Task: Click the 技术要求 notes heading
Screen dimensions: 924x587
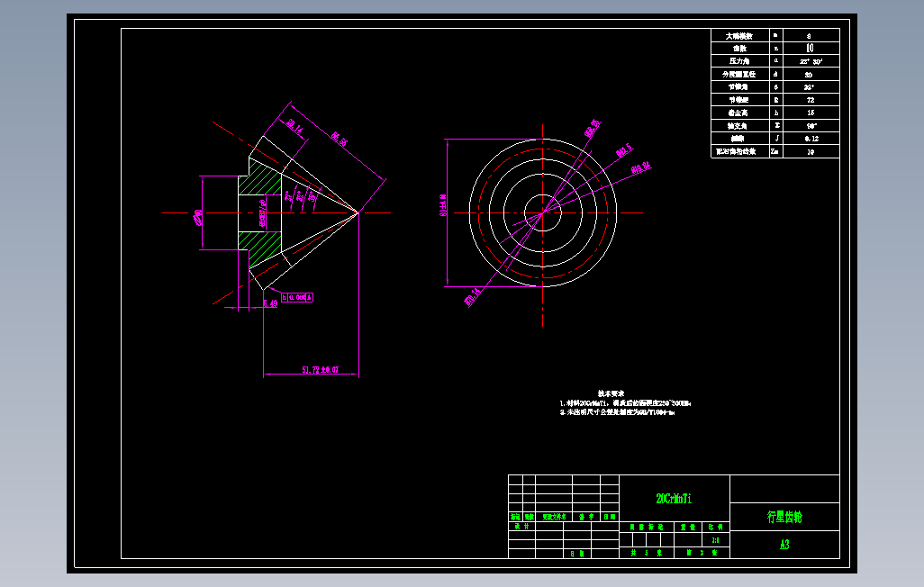Action: (611, 393)
